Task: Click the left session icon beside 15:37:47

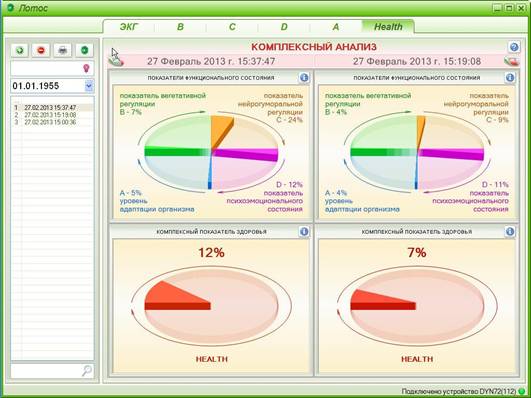Action: coord(116,61)
